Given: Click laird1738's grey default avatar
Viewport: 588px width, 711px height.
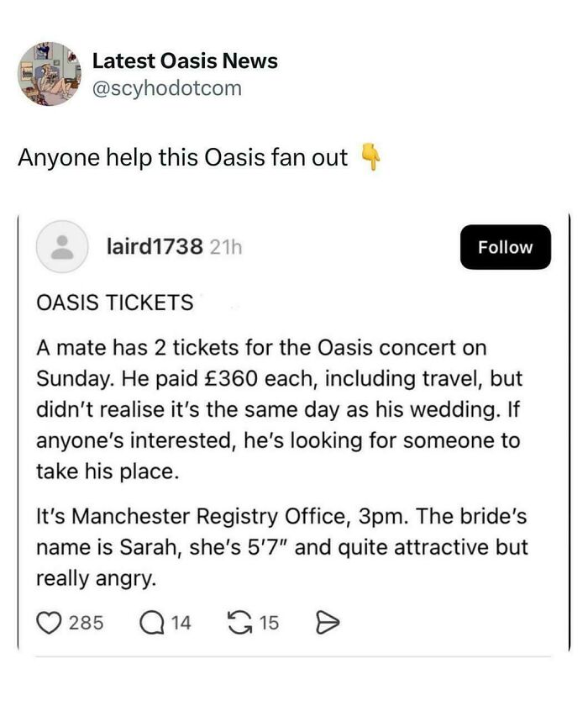Looking at the screenshot, I should coord(61,247).
